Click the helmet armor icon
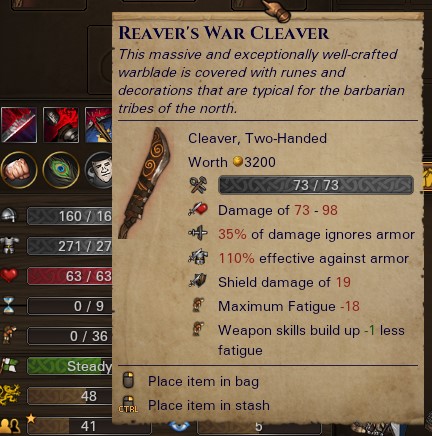 9,215
